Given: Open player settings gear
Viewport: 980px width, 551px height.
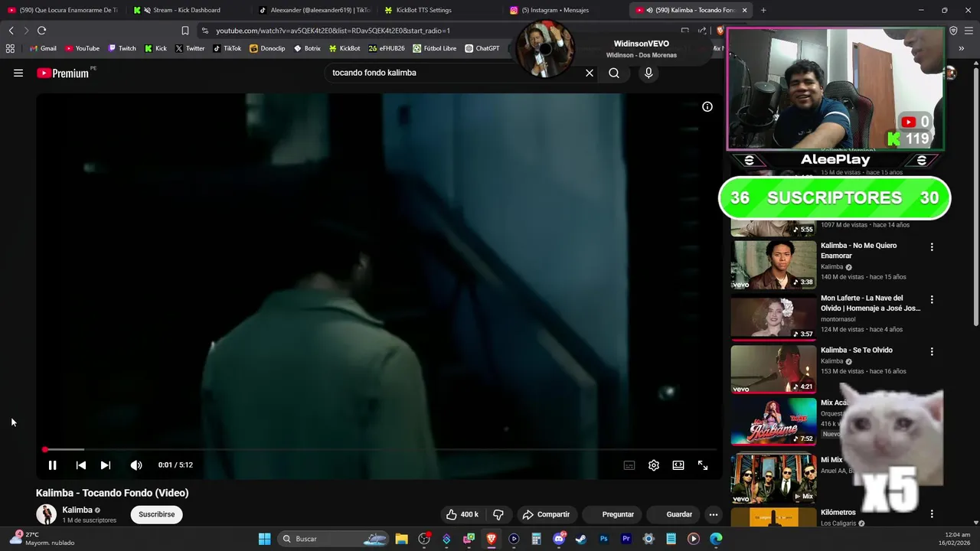Looking at the screenshot, I should point(654,465).
